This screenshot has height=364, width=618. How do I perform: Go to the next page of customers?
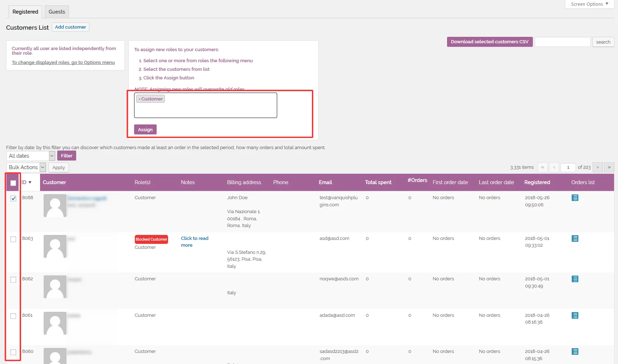point(597,167)
